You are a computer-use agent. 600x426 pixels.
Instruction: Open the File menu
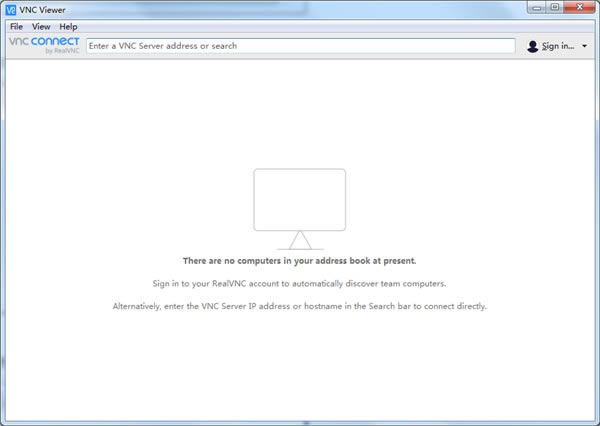pyautogui.click(x=16, y=27)
